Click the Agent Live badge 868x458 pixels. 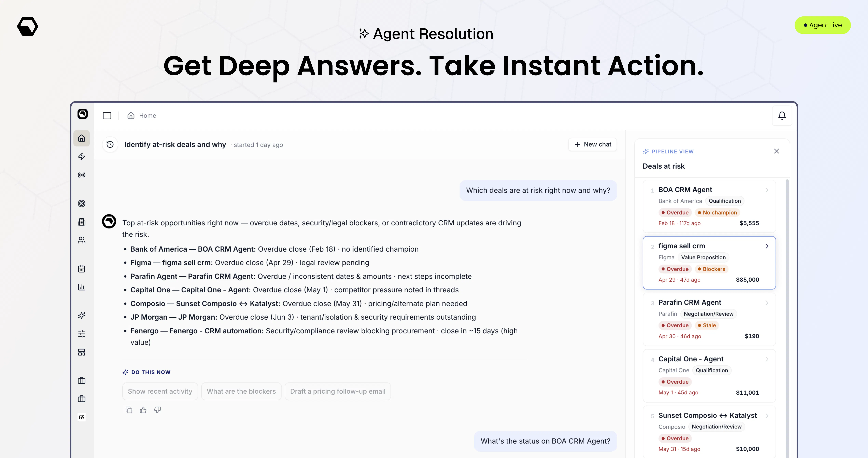pyautogui.click(x=823, y=25)
